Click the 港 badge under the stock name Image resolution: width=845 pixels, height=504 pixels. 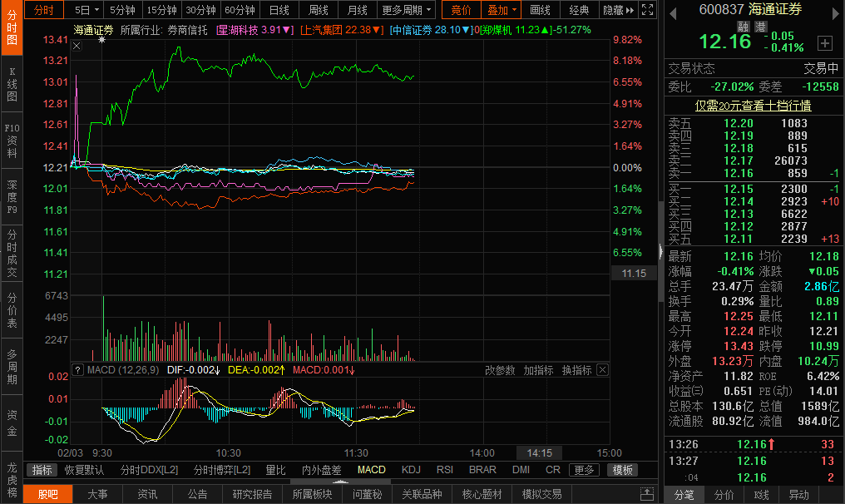pyautogui.click(x=760, y=27)
